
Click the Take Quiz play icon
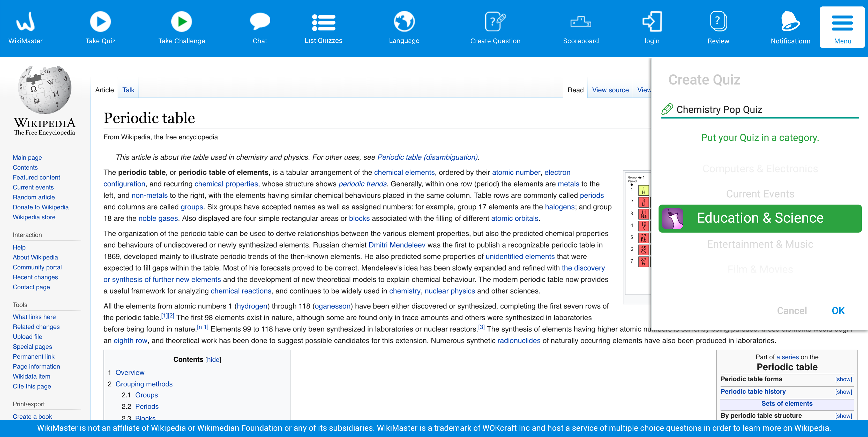tap(100, 21)
